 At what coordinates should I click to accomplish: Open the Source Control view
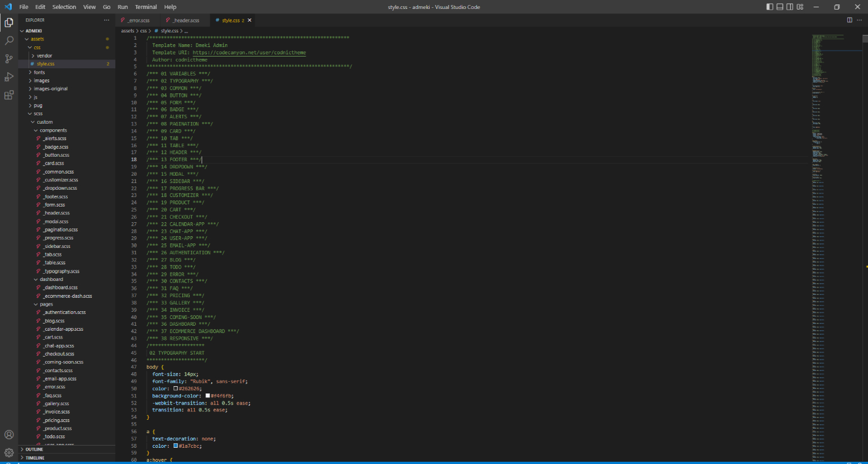9,59
